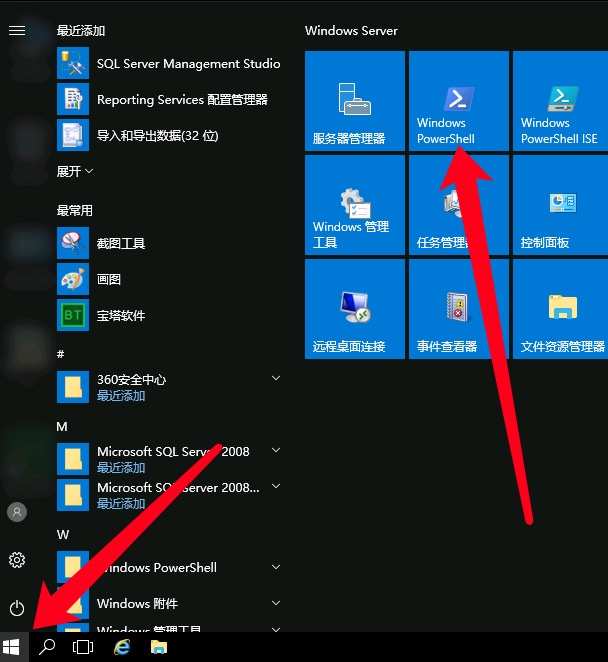Open 画图 paint palette icon

[x=73, y=279]
